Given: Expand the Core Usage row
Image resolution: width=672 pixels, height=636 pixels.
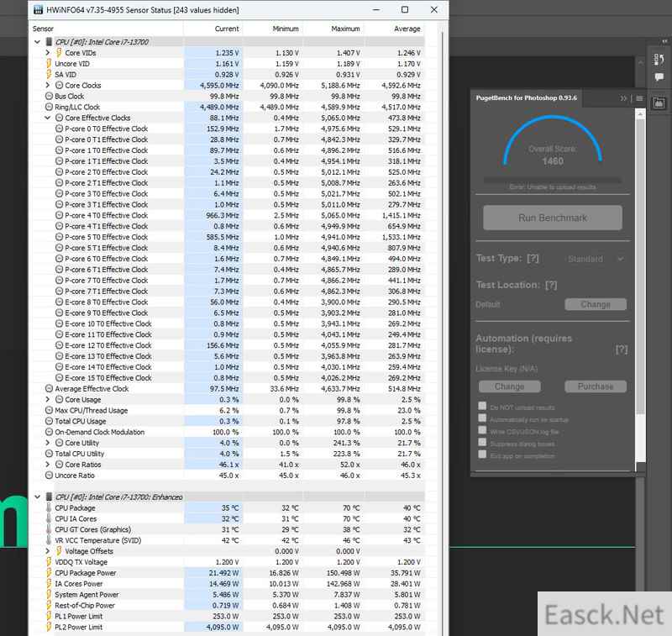Looking at the screenshot, I should click(x=48, y=399).
